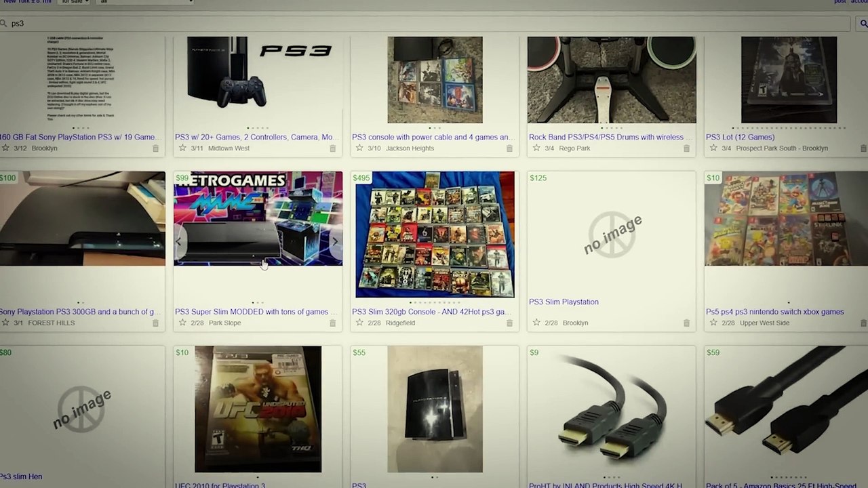Click 'Prospect Park South - Brooklyn' location text
Viewport: 868px width, 488px height.
782,148
